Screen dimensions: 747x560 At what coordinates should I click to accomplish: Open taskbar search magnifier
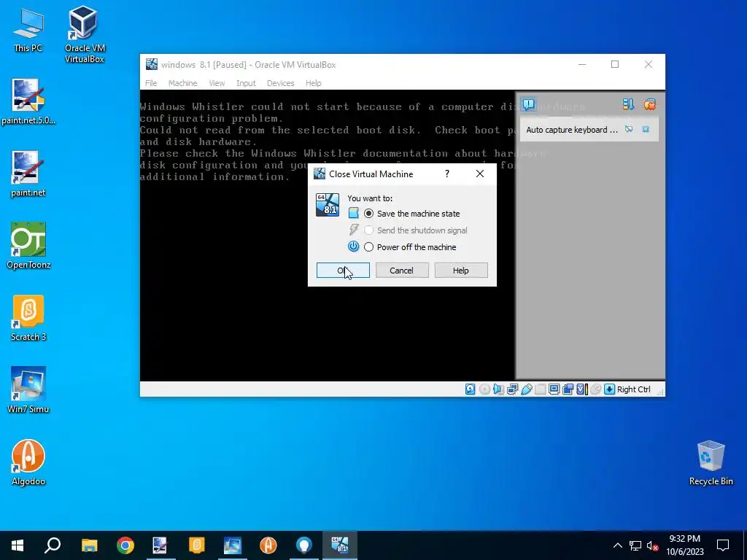53,545
